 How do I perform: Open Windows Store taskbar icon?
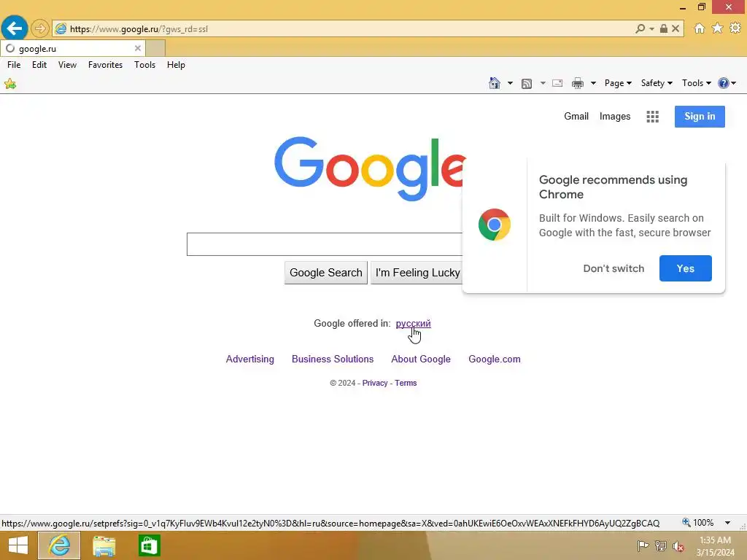pos(149,545)
